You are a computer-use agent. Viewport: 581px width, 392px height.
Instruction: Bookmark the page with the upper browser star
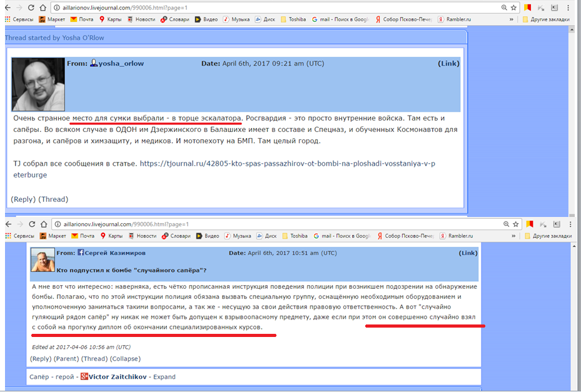point(513,8)
